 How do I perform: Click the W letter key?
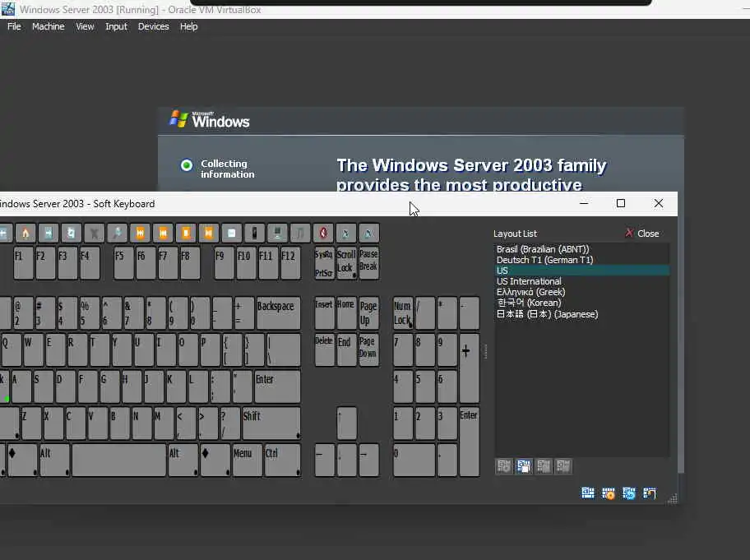point(34,349)
